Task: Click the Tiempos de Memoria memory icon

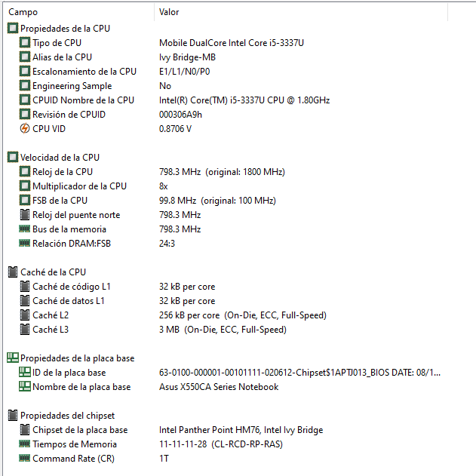Action: (25, 444)
